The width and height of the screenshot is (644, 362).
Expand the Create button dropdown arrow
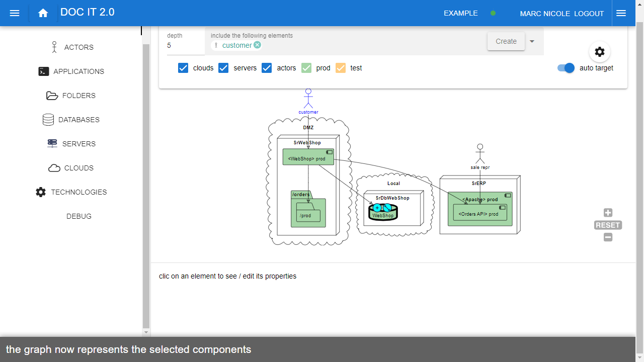[532, 41]
